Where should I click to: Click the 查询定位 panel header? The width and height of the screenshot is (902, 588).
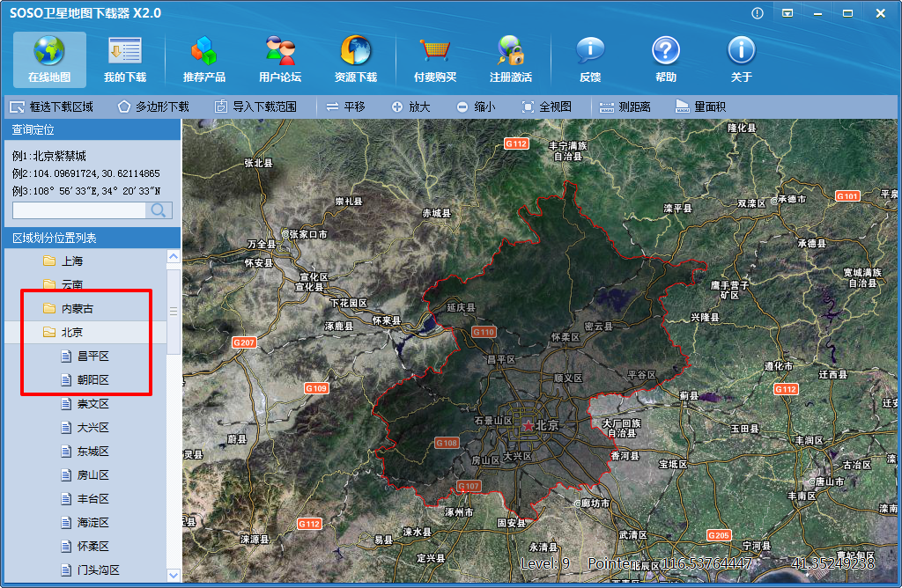(x=92, y=130)
